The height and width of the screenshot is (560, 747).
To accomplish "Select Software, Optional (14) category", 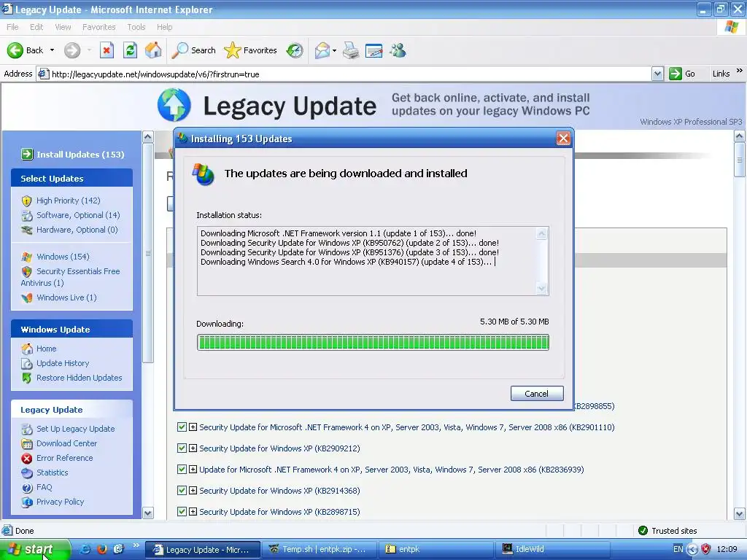I will click(x=78, y=215).
